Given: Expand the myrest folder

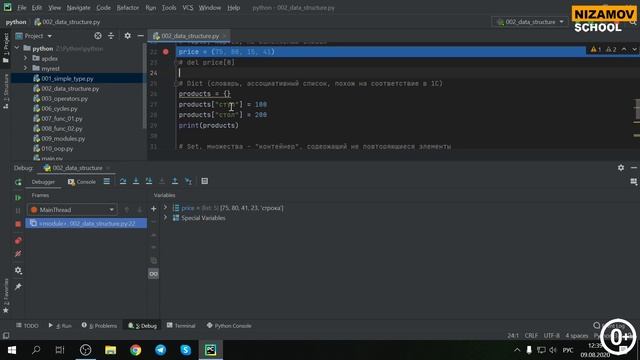Looking at the screenshot, I should coord(25,68).
